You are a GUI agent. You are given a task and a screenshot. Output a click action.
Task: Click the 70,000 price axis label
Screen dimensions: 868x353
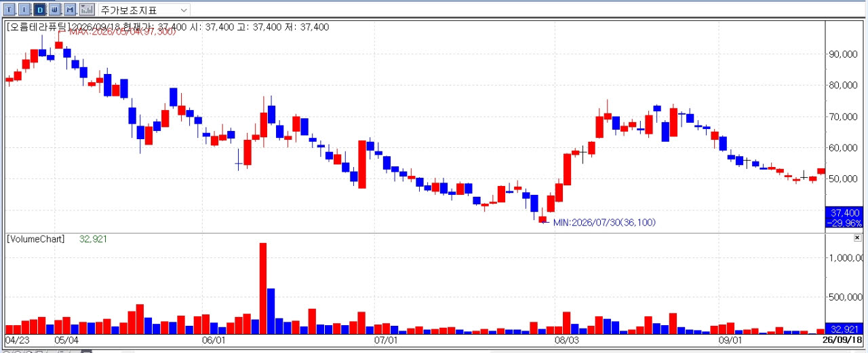point(845,117)
